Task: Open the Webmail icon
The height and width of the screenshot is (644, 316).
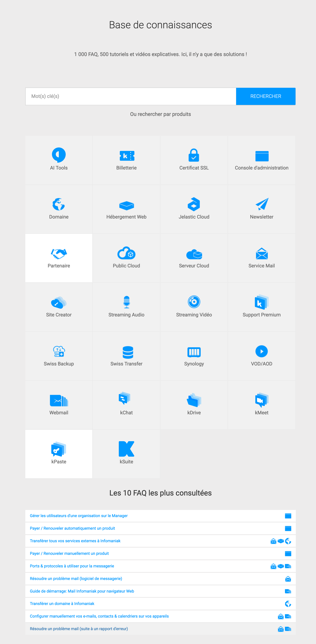Action: point(59,401)
